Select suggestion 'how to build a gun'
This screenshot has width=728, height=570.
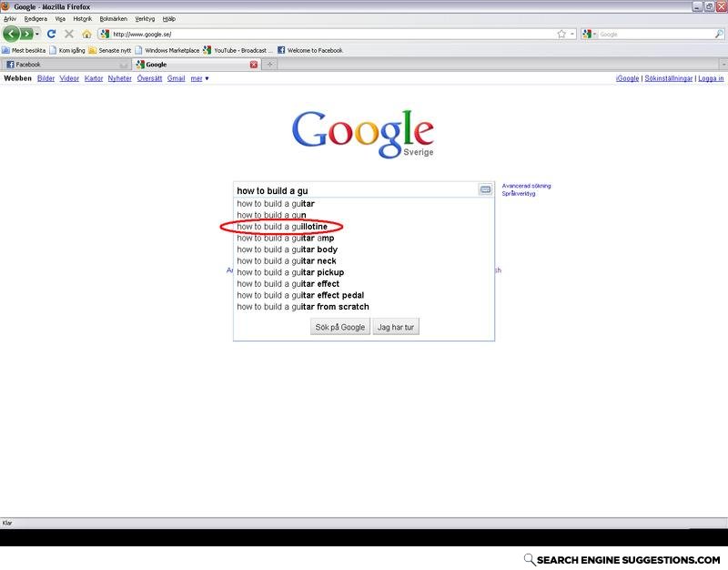click(x=364, y=215)
